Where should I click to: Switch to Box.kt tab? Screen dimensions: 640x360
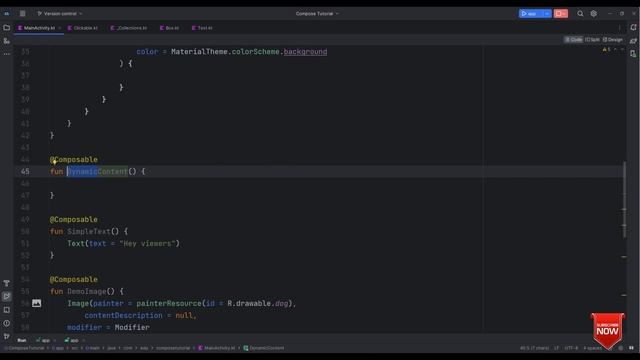tap(169, 28)
